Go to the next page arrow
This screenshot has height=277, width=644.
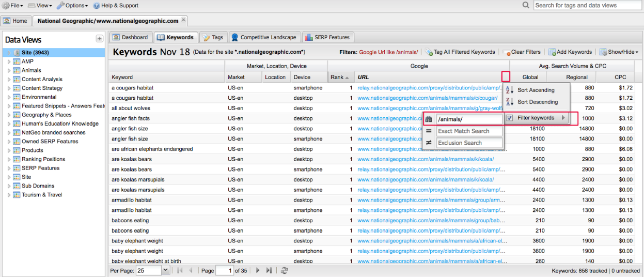click(x=258, y=270)
